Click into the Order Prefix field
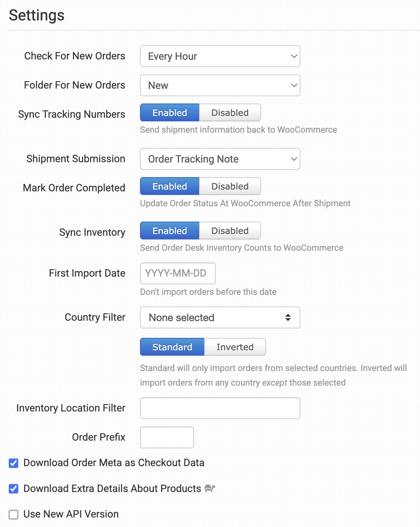420x527 pixels. point(167,437)
